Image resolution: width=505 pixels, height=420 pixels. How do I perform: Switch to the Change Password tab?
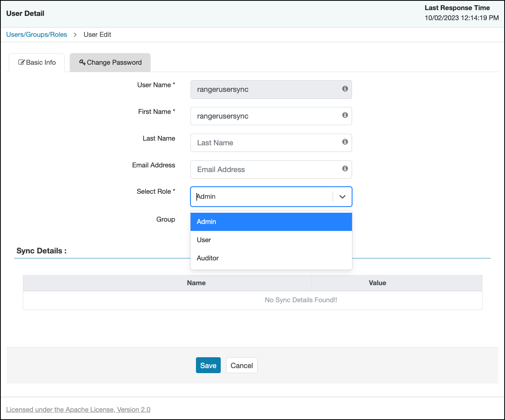(x=110, y=63)
